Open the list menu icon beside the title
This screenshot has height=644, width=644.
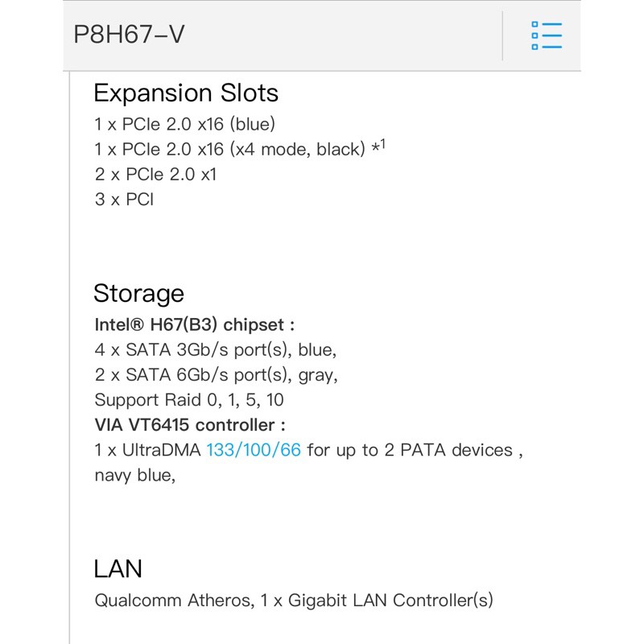click(x=546, y=35)
